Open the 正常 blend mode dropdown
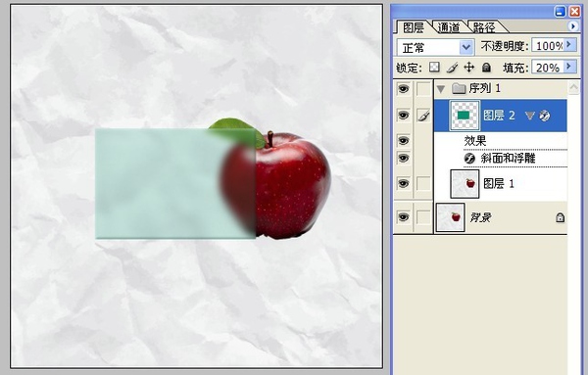Viewport: 588px width, 375px height. point(436,48)
